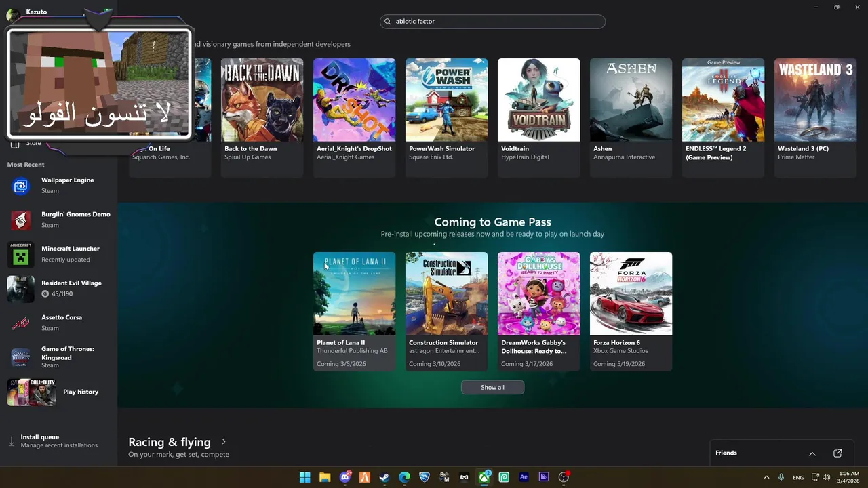Expand Racing & flying category arrow
The width and height of the screenshot is (868, 488).
[224, 442]
